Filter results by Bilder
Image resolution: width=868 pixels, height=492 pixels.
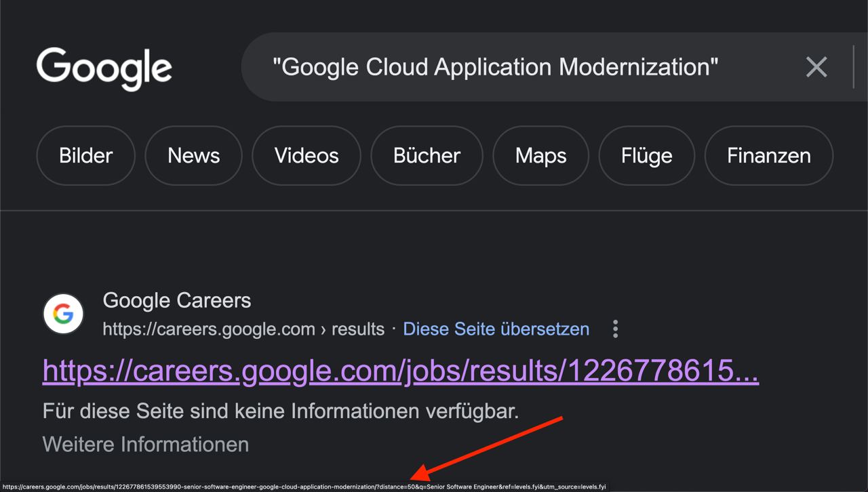86,156
